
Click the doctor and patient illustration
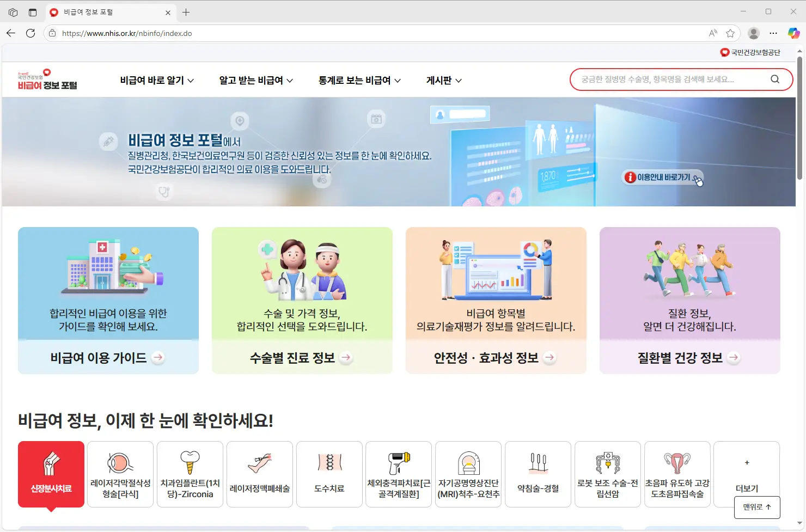[x=302, y=270]
